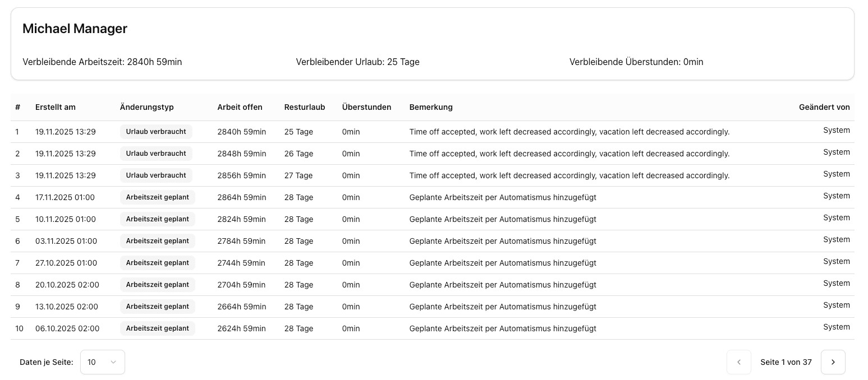The image size is (868, 380).
Task: Click the Erstellt am column header
Action: click(x=56, y=107)
